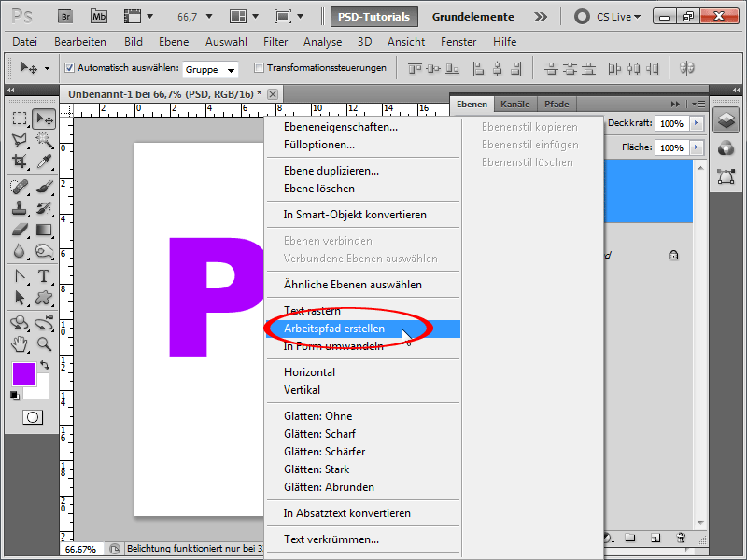Select the Lasso tool
This screenshot has width=747, height=560.
click(20, 139)
